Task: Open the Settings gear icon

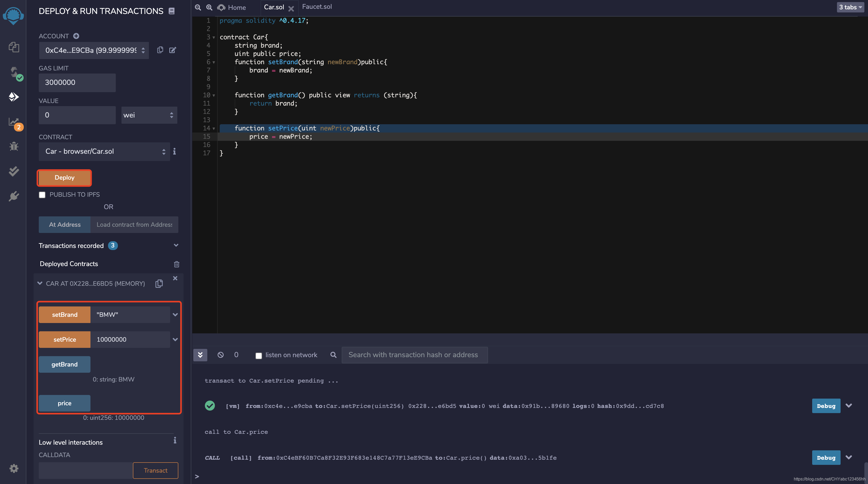Action: [13, 468]
